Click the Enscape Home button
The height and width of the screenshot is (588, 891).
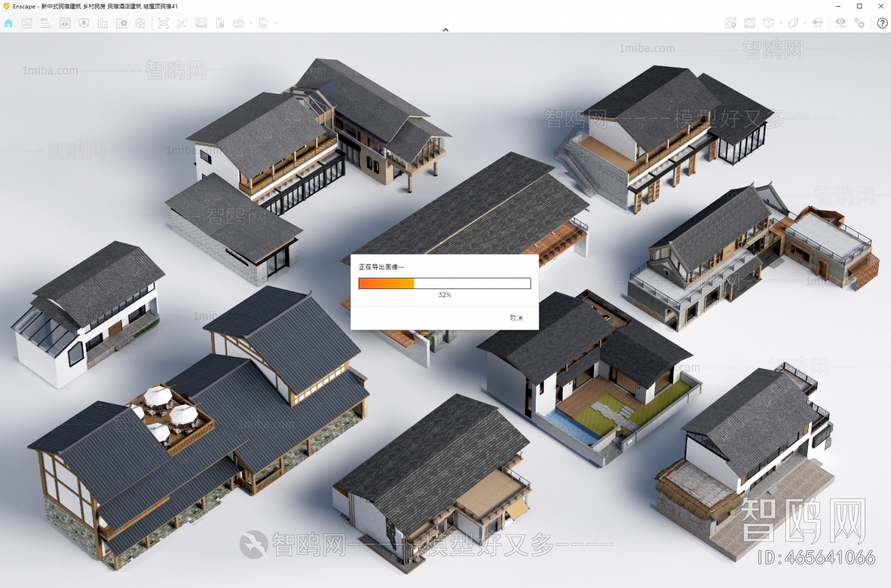(x=8, y=23)
